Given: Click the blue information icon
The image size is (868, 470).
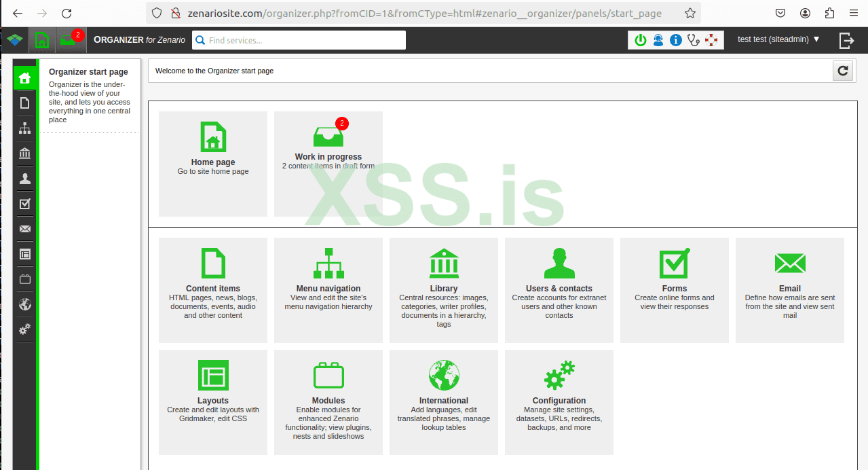Looking at the screenshot, I should (675, 40).
